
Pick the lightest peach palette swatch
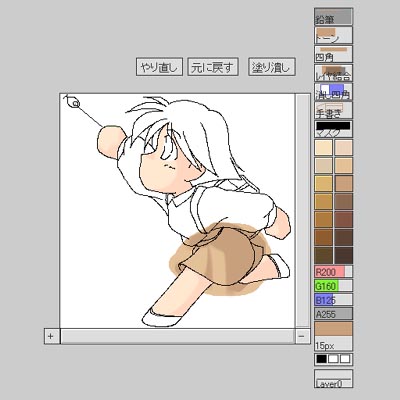tap(324, 148)
